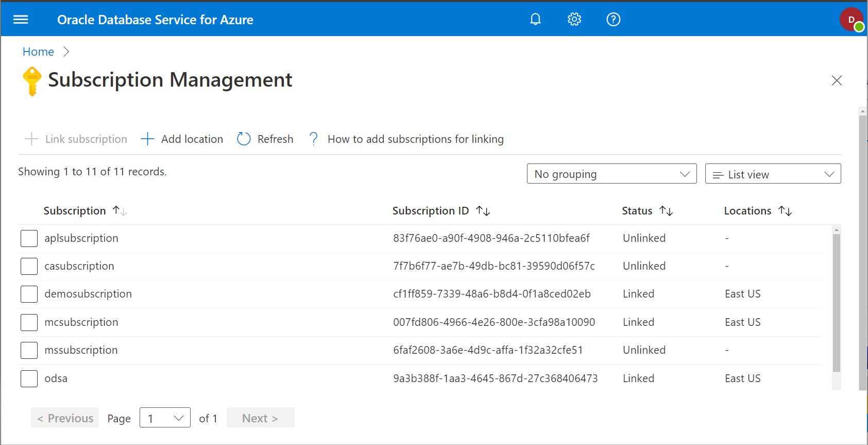Click ID 83f76ae0-a90f-4908-946a-2c5110bfea6f
This screenshot has height=445, width=868.
(491, 238)
